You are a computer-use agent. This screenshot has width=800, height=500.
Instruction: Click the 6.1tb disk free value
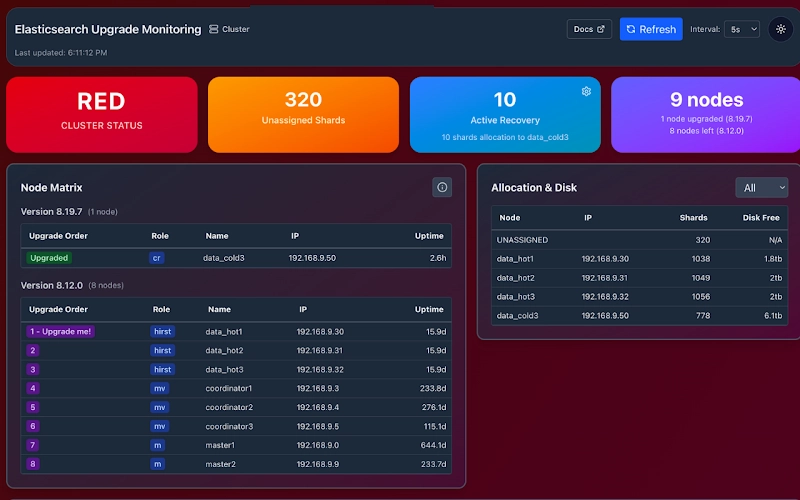click(773, 315)
